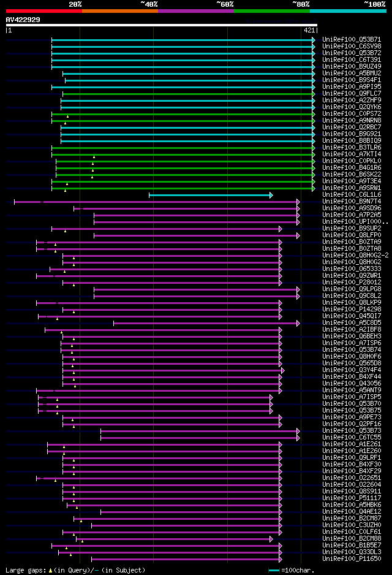Select the UniRef100_B9SUP2 label

(352, 228)
